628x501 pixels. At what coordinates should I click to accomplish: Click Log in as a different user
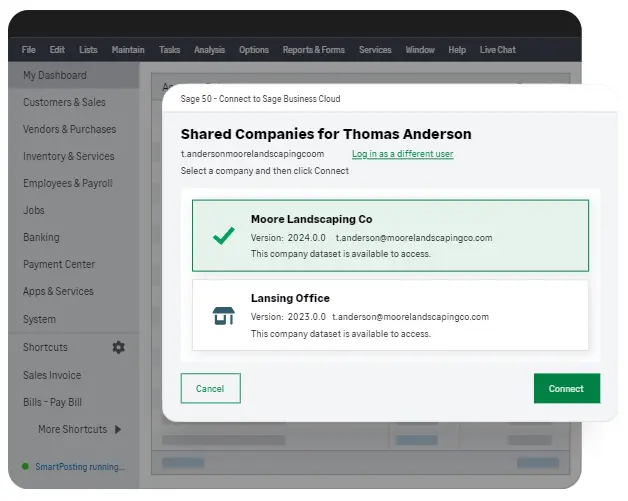point(402,154)
